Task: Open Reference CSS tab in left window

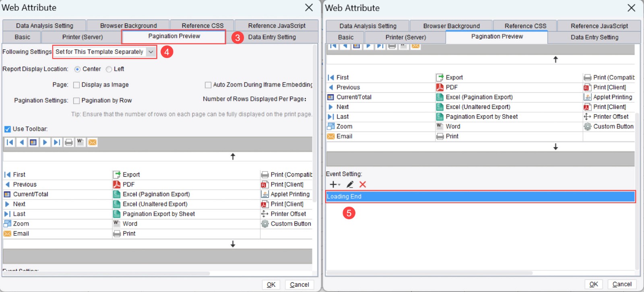Action: pyautogui.click(x=202, y=25)
